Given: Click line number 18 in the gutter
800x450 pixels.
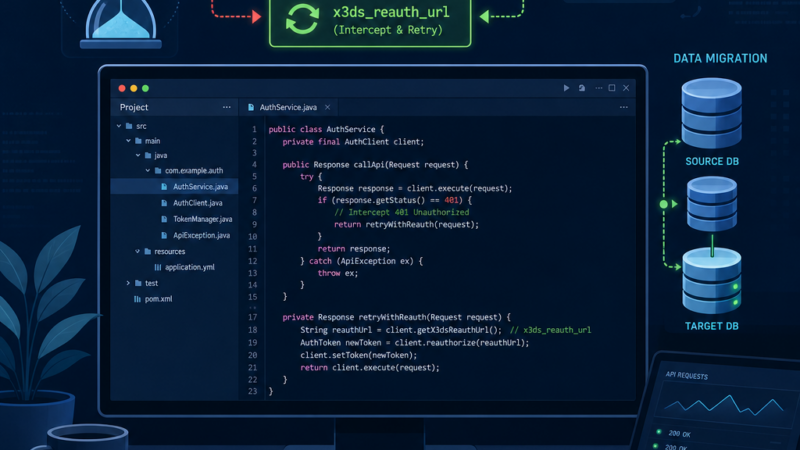Looking at the screenshot, I should click(253, 330).
